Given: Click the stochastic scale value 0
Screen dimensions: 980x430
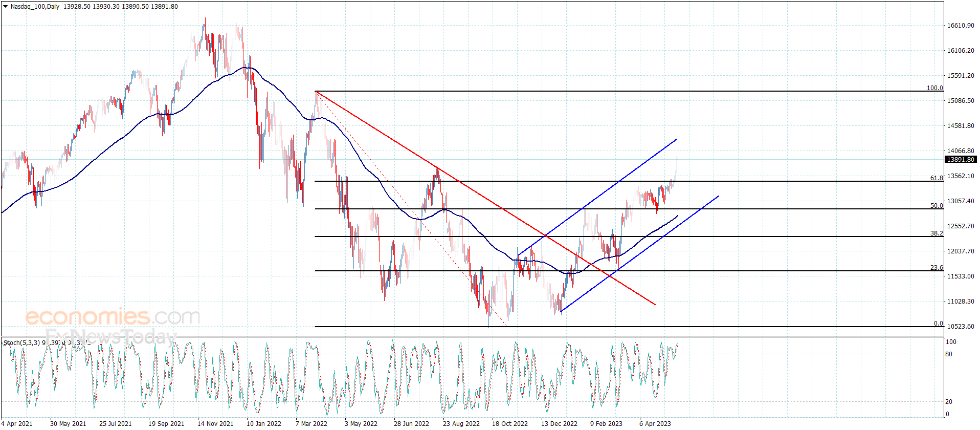Looking at the screenshot, I should pyautogui.click(x=947, y=414).
